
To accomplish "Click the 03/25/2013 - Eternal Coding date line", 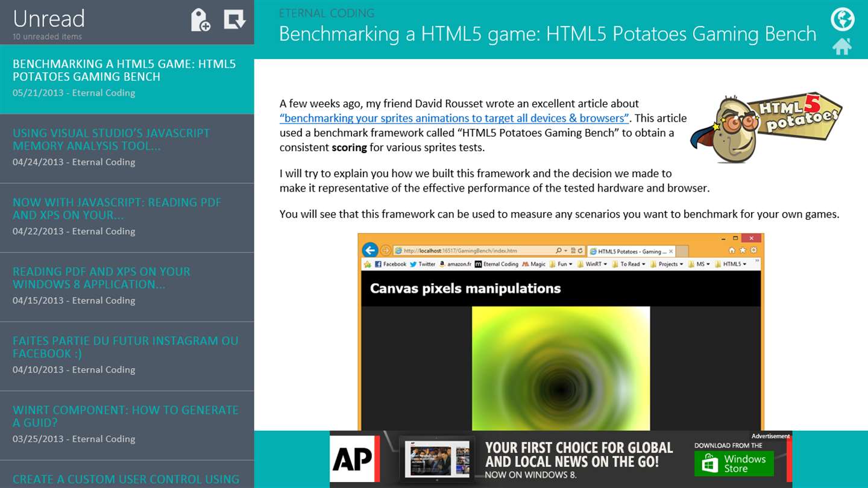I will (x=74, y=439).
